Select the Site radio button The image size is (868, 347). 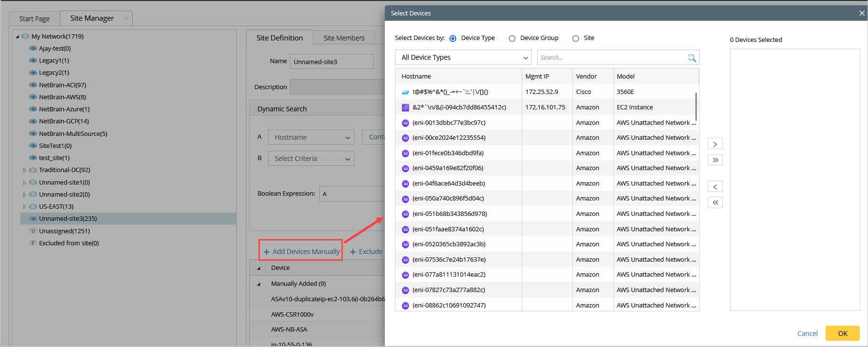pos(576,39)
